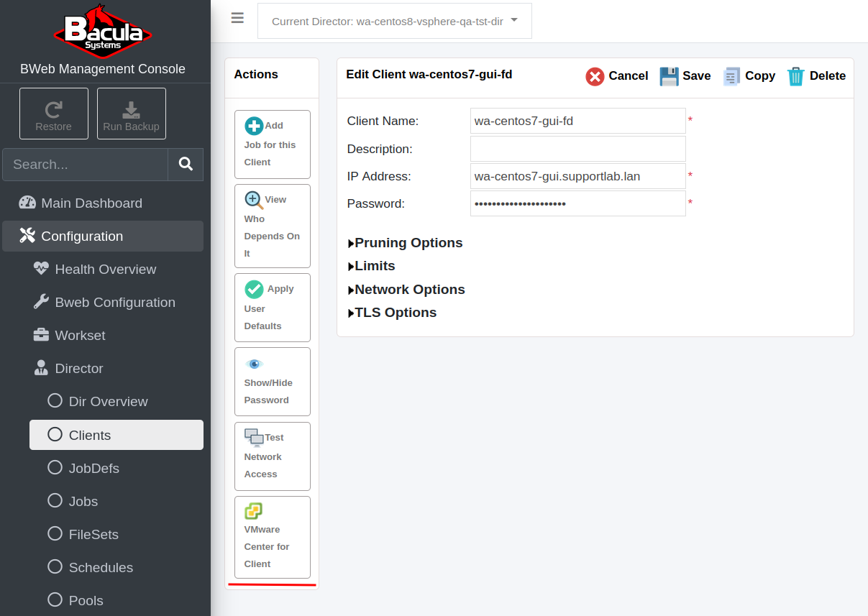Viewport: 868px width, 616px height.
Task: Click the Run Backup button
Action: coord(132,114)
